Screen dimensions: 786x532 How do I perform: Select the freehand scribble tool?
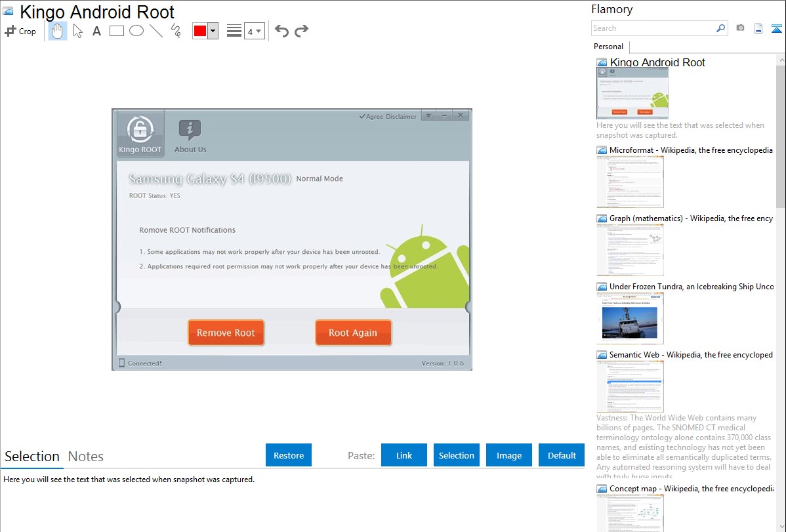click(x=176, y=31)
